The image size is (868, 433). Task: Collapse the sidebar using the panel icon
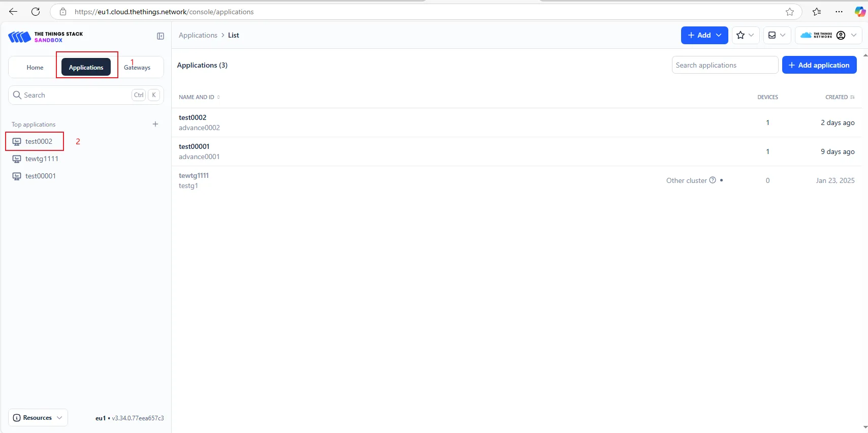160,36
